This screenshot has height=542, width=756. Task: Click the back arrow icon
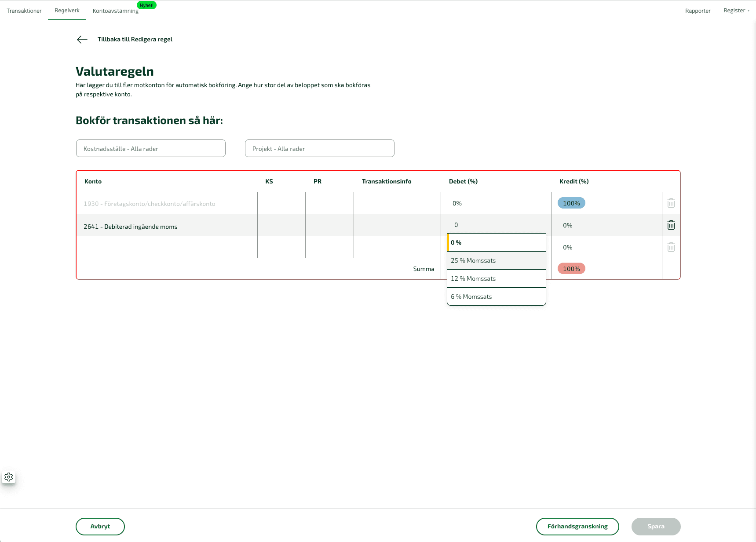[x=82, y=40]
